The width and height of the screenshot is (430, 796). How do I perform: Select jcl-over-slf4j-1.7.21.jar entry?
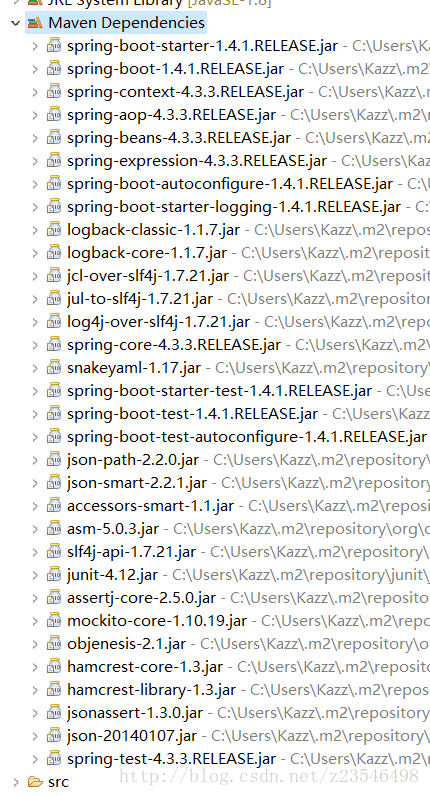click(148, 276)
